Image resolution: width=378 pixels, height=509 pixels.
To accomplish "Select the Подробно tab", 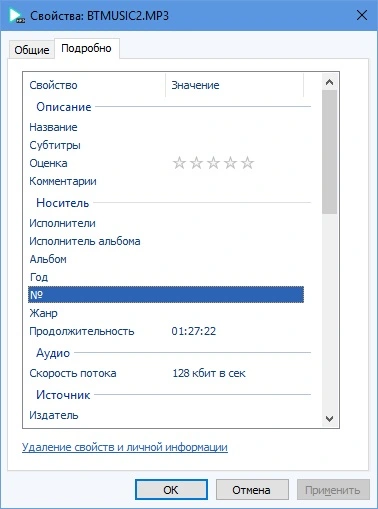I will coord(86,49).
